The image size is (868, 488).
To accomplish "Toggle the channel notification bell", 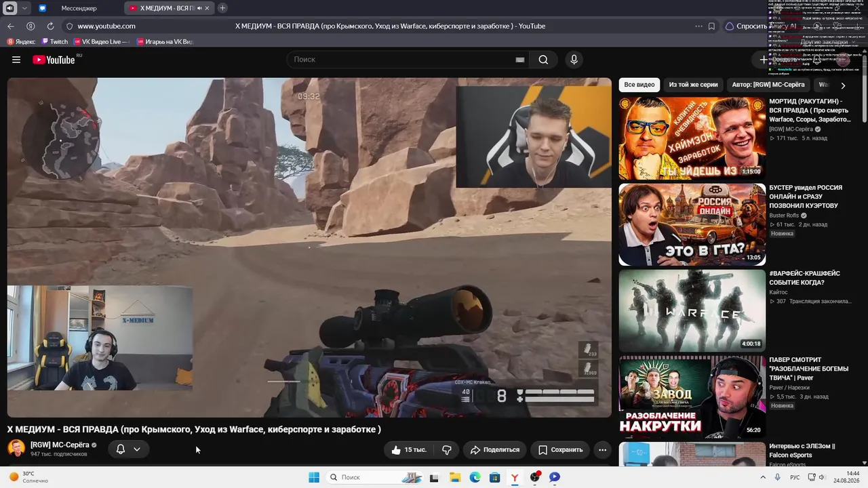I will [121, 449].
